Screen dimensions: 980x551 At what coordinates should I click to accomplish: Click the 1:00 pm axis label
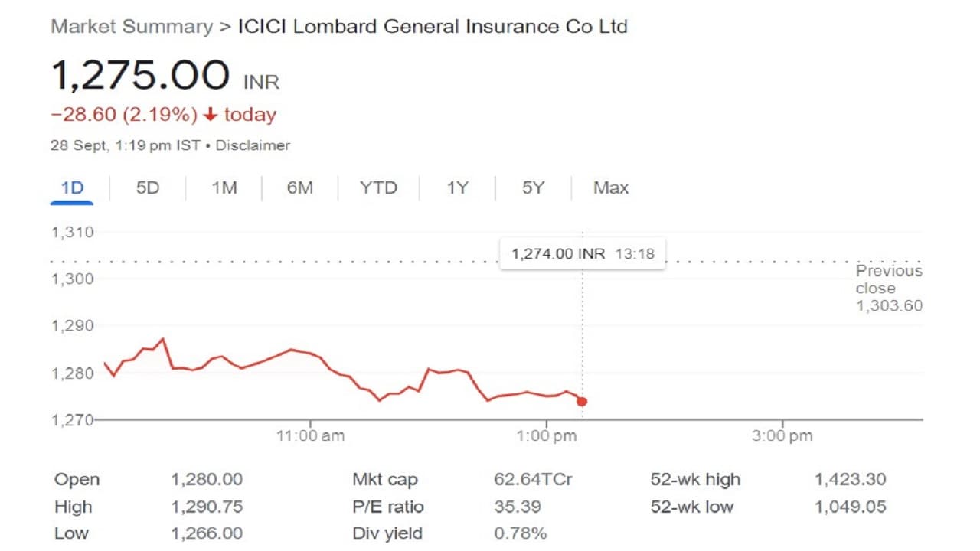click(x=546, y=436)
